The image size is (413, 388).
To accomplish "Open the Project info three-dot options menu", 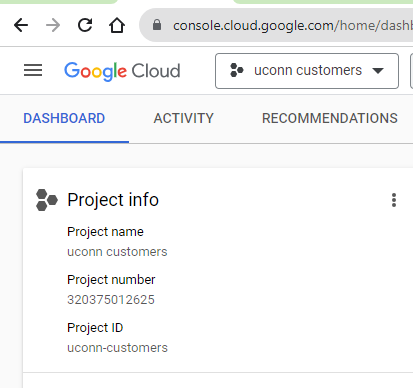I will click(394, 200).
